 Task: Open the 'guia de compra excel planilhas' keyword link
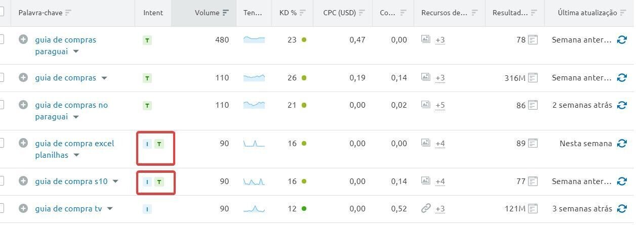click(74, 144)
